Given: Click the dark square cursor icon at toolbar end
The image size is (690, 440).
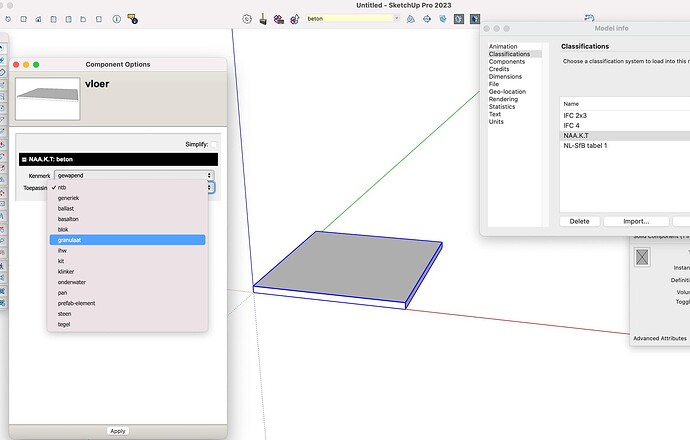Looking at the screenshot, I should [x=475, y=19].
